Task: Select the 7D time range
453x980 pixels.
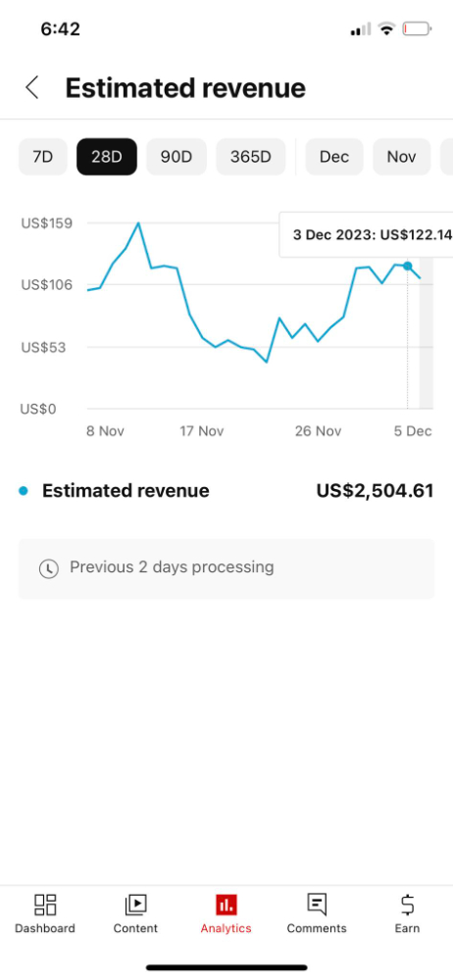Action: [42, 156]
